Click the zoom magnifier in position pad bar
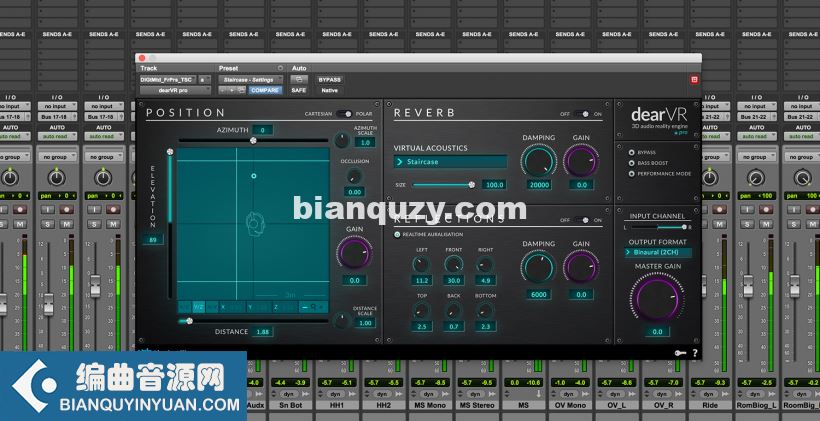Screen dimensions: 820x421 pos(313,307)
